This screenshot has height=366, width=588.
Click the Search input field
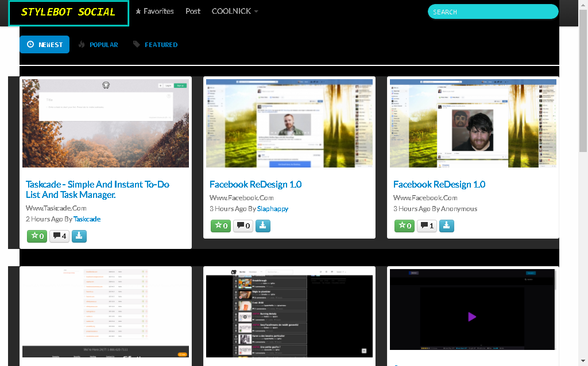[493, 11]
